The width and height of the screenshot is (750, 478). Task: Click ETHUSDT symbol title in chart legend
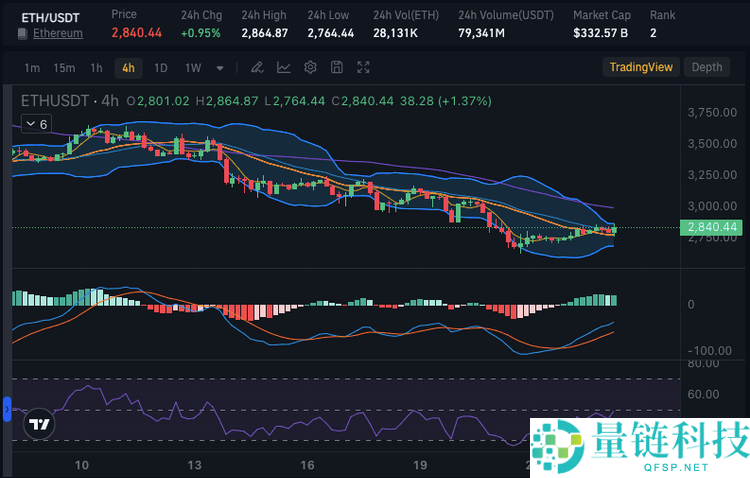click(x=54, y=101)
